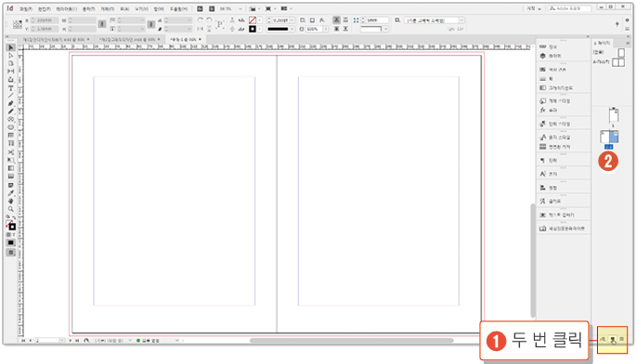The width and height of the screenshot is (636, 364).
Task: Open Adobe Bridge (Br) icon
Action: click(x=200, y=8)
